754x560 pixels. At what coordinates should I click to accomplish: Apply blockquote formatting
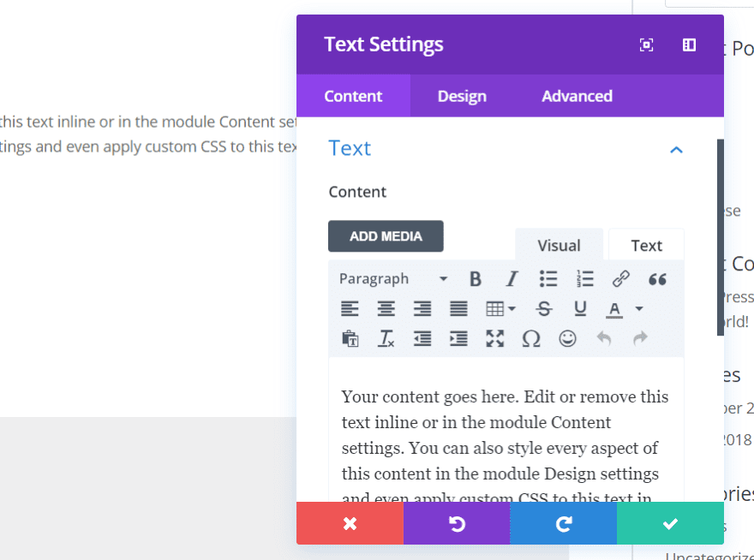click(657, 279)
